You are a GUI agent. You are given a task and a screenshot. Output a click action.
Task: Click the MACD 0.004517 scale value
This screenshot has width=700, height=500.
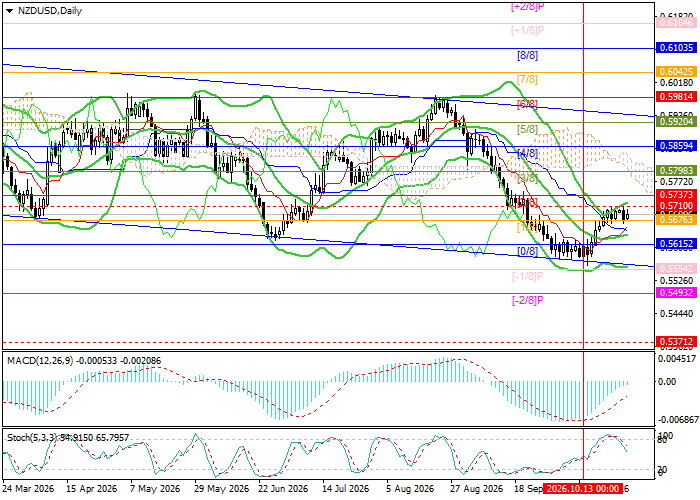pos(677,358)
